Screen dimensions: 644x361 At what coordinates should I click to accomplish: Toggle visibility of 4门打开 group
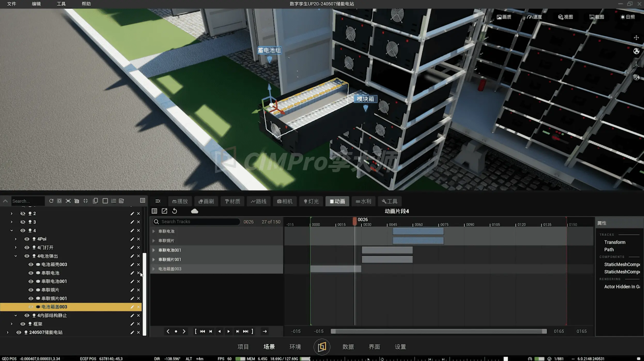27,248
